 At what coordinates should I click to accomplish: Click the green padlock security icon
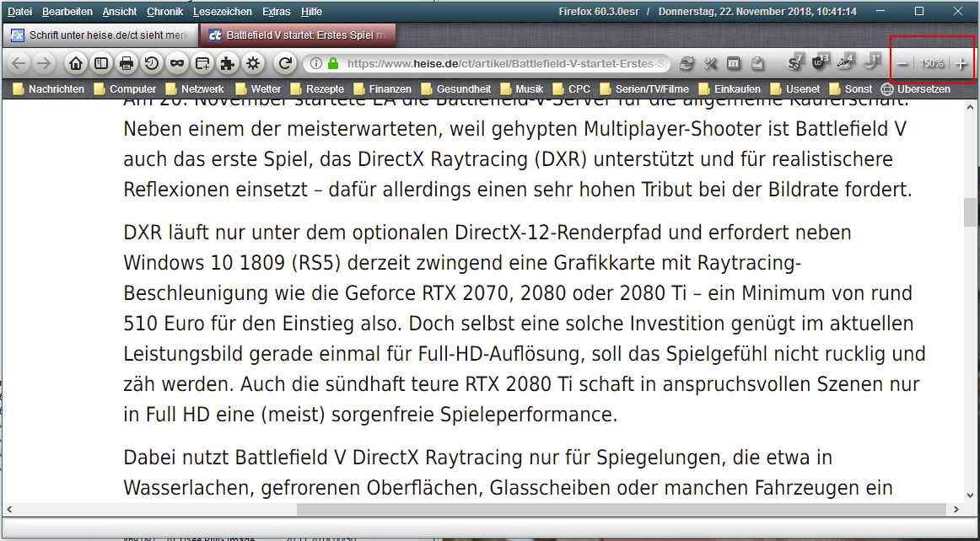[x=332, y=63]
